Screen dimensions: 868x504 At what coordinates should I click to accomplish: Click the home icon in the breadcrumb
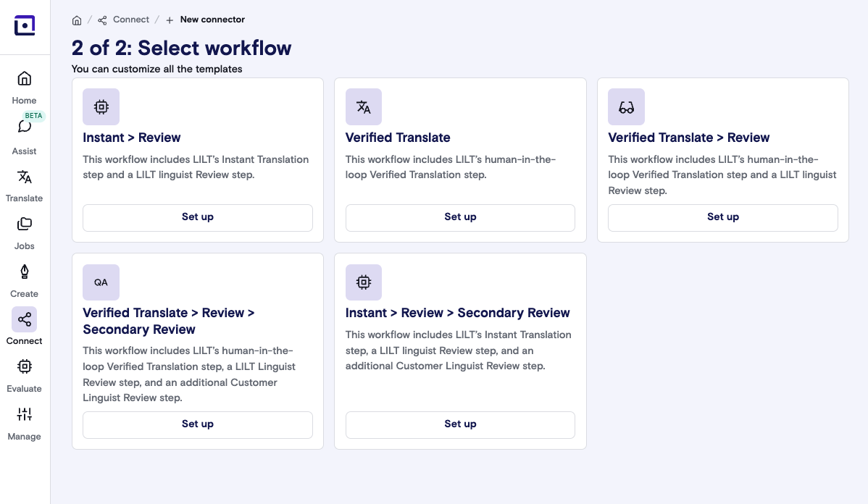click(x=77, y=20)
